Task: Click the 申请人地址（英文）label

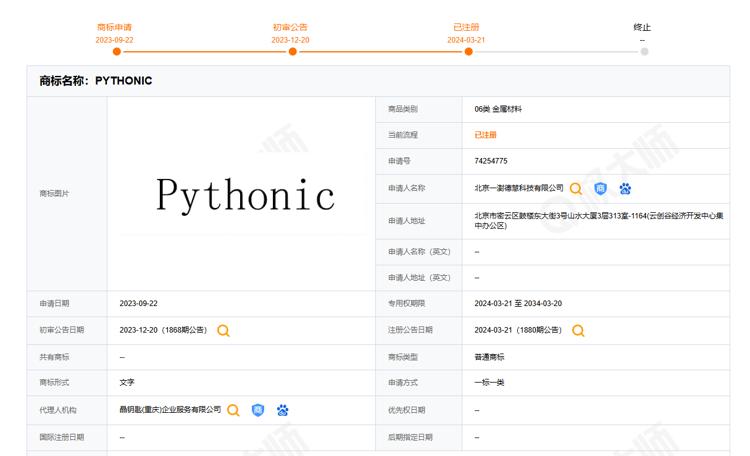Action: click(x=419, y=278)
